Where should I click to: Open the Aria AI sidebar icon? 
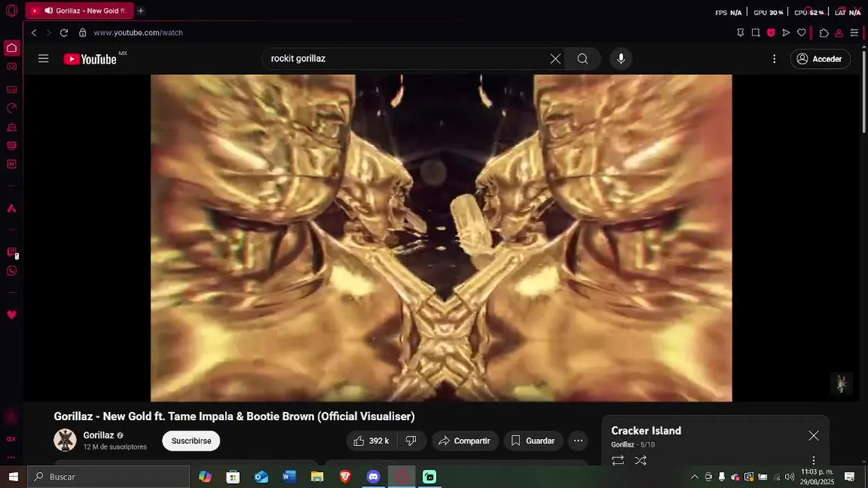[12, 209]
